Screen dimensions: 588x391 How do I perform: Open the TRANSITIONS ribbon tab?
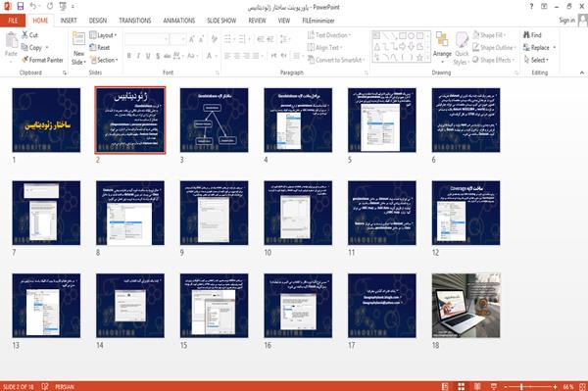[x=135, y=21]
